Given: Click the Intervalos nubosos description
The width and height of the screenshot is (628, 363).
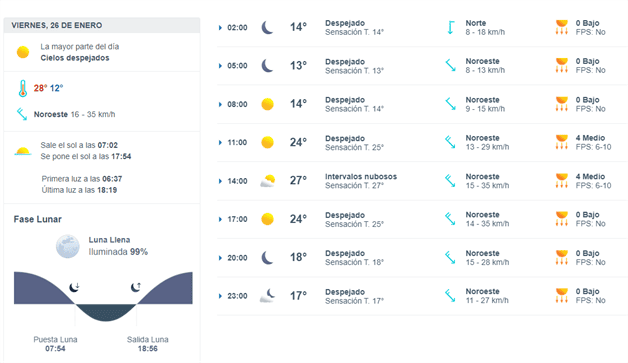Looking at the screenshot, I should click(361, 177).
